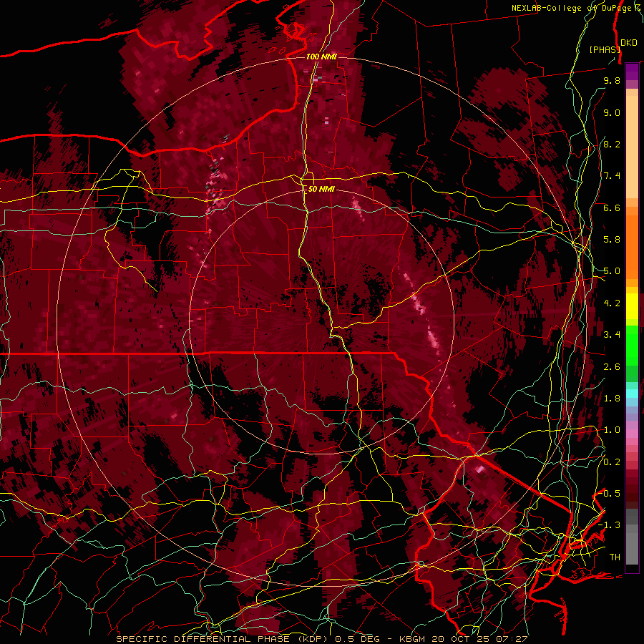Click the 4.2 scale value
This screenshot has height=644, width=644.
(612, 303)
